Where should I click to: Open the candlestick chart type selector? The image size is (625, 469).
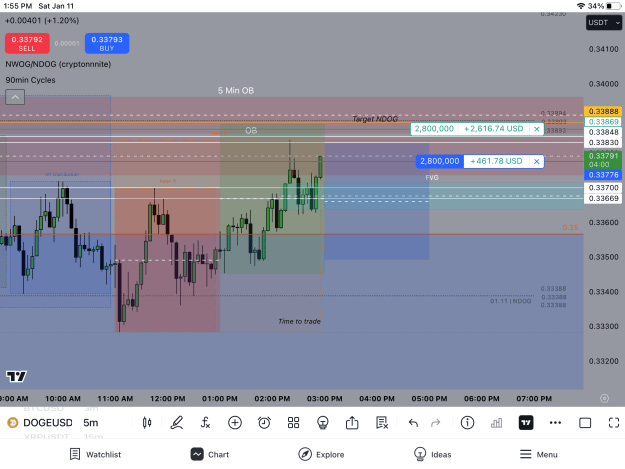click(x=147, y=423)
